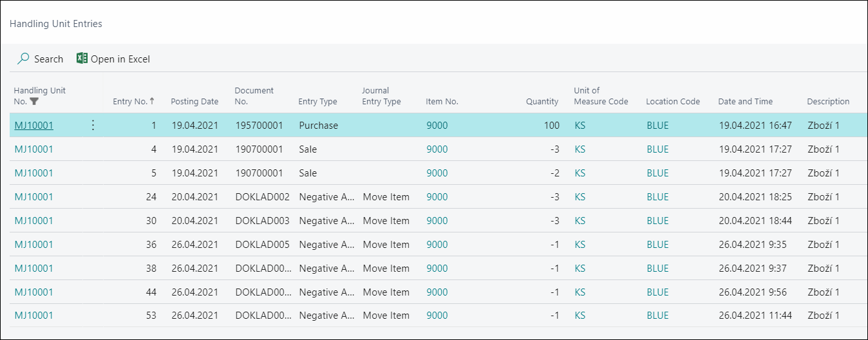Click DOKLAD005 document cell
This screenshot has height=340, width=868.
coord(263,245)
